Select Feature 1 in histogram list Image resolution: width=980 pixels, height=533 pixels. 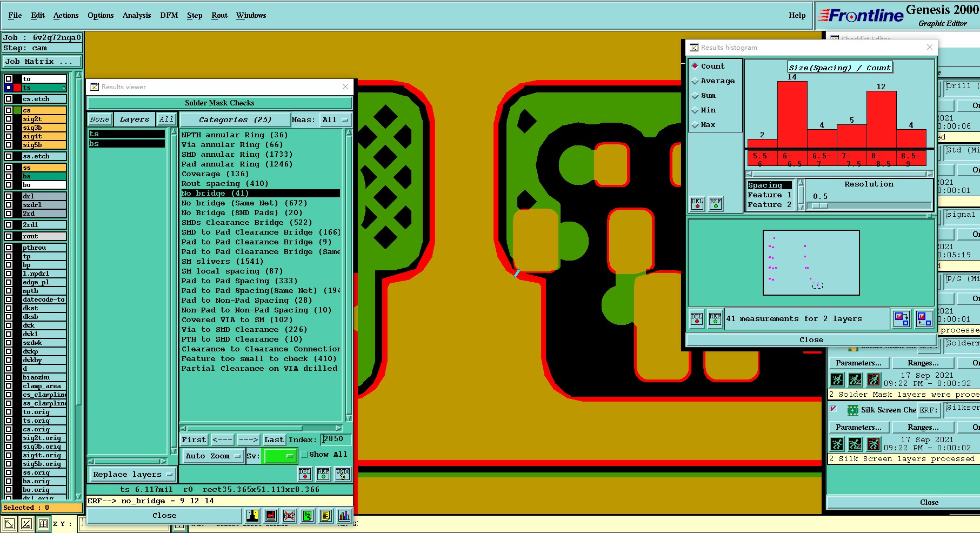pos(770,195)
